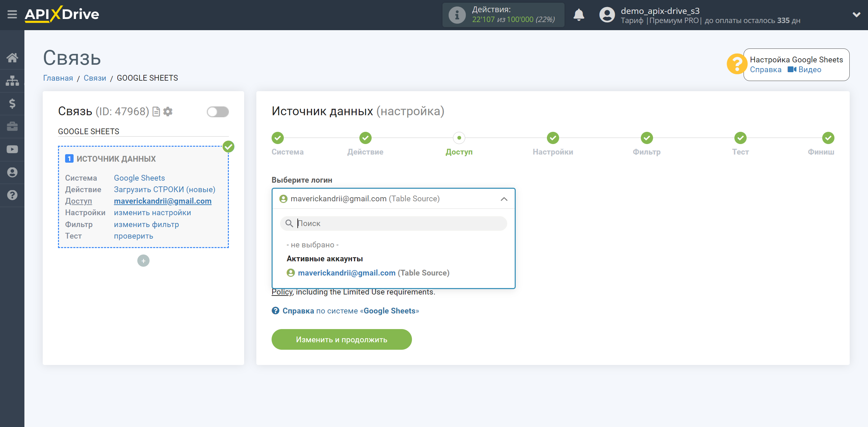This screenshot has width=868, height=427.
Task: Open the Справка link in help box
Action: tap(766, 70)
